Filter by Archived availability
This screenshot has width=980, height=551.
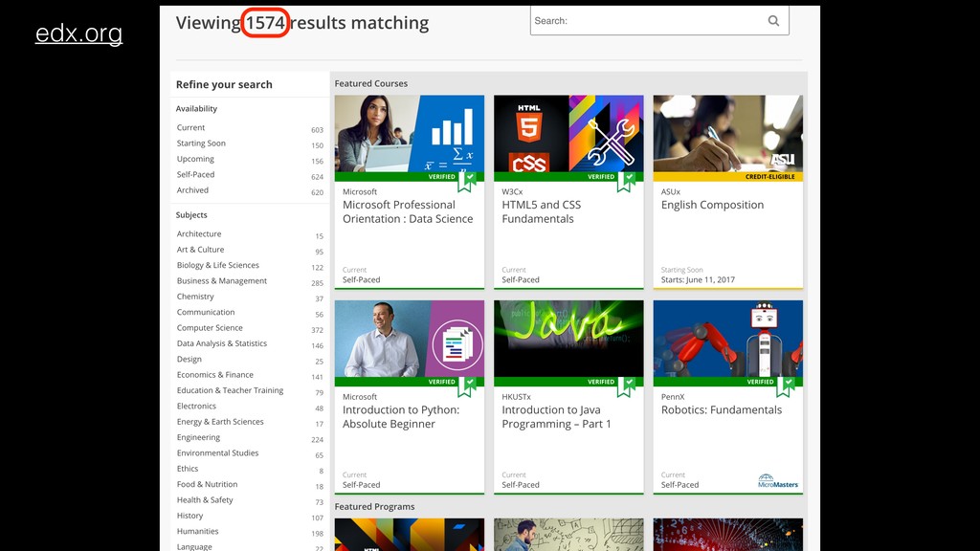192,190
